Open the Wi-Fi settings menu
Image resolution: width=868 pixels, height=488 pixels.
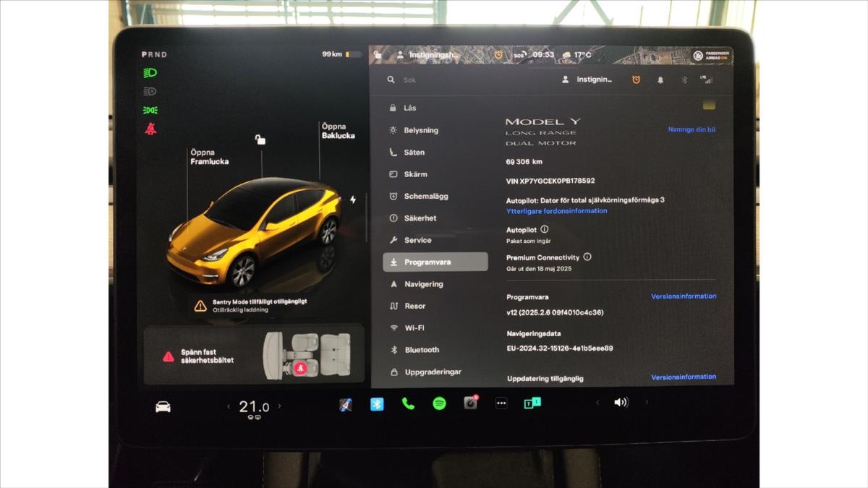(435, 328)
